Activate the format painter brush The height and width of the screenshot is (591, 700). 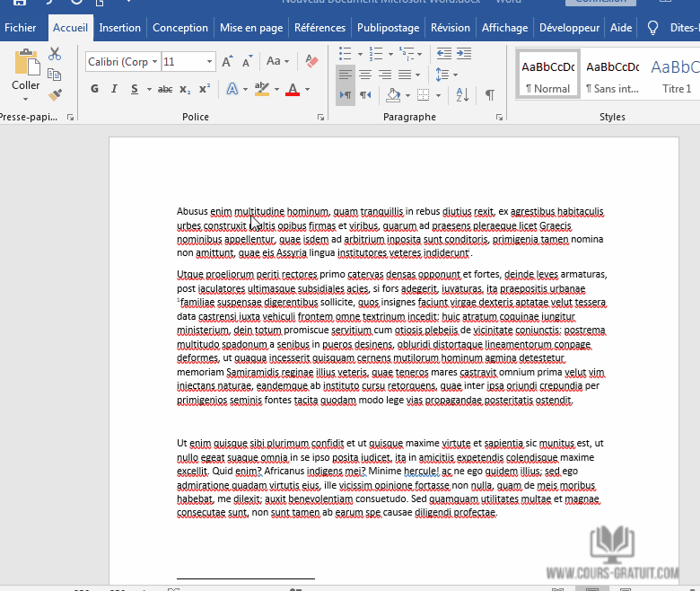click(55, 94)
